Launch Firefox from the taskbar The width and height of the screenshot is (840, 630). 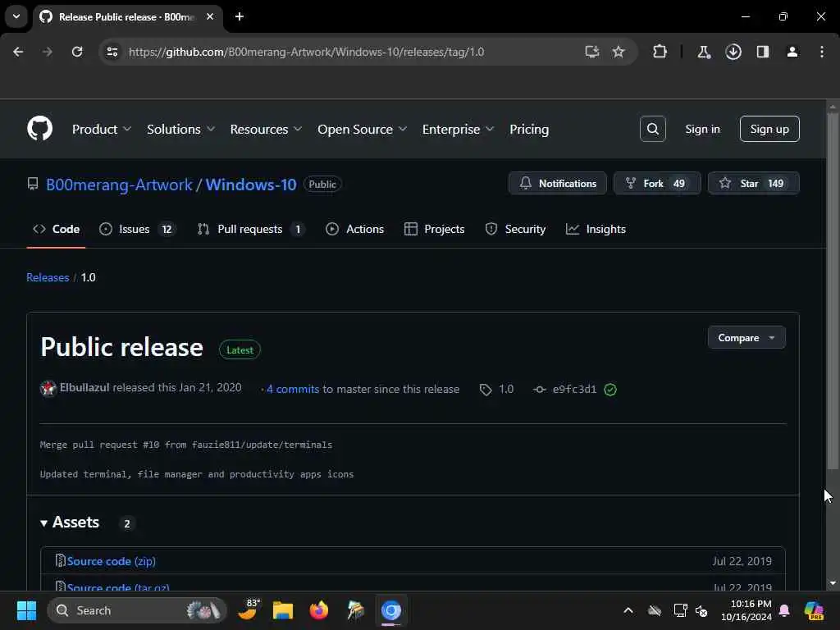point(319,610)
